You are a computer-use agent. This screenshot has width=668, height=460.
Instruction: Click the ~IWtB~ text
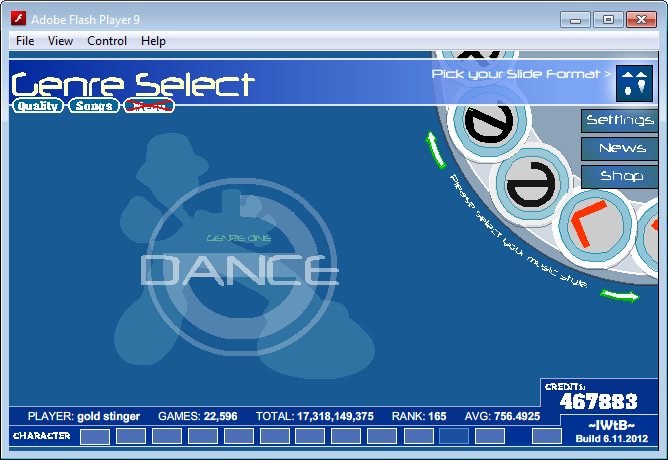pos(612,425)
